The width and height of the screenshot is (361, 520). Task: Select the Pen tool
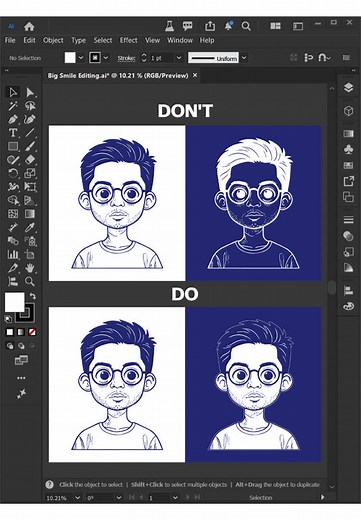coord(13,119)
